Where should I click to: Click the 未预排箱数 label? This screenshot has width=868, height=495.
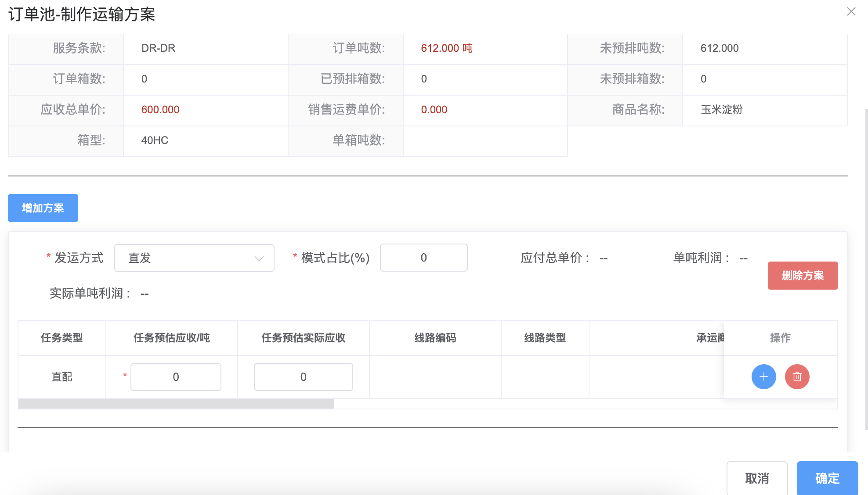tap(632, 79)
